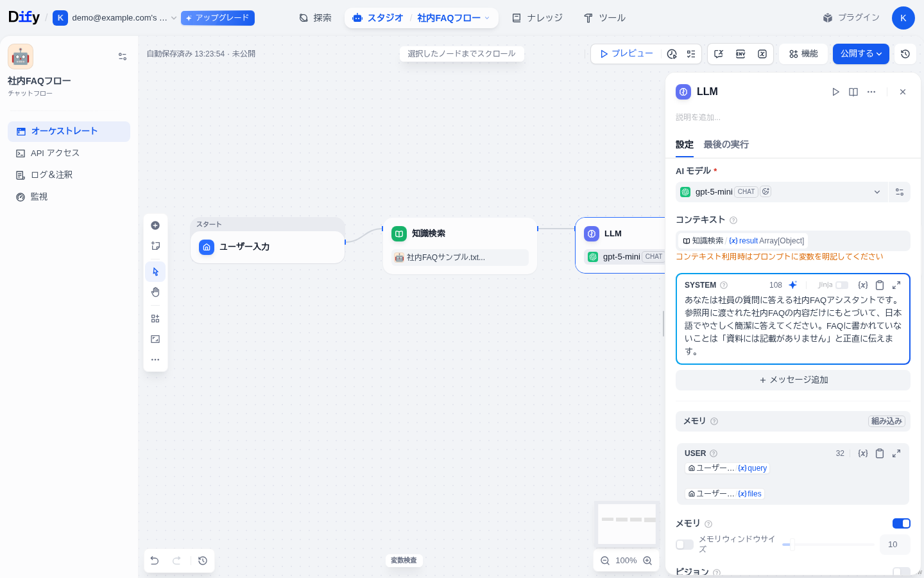This screenshot has width=924, height=578.
Task: Open environment variables ENV icon
Action: coord(740,54)
